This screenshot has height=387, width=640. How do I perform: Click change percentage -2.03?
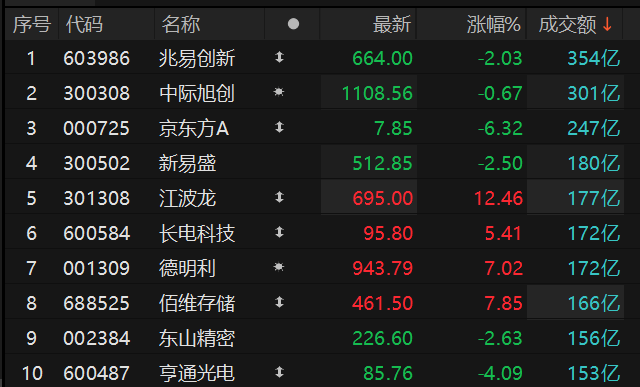point(500,58)
